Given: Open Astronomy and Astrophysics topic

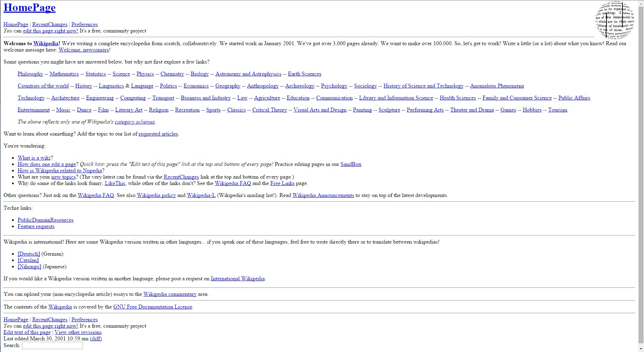Looking at the screenshot, I should 248,74.
